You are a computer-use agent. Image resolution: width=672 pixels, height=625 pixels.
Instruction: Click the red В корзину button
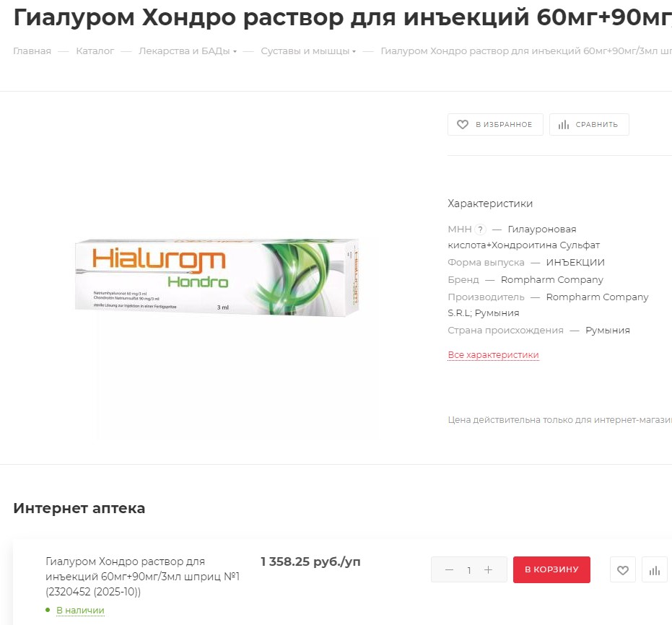(x=551, y=569)
